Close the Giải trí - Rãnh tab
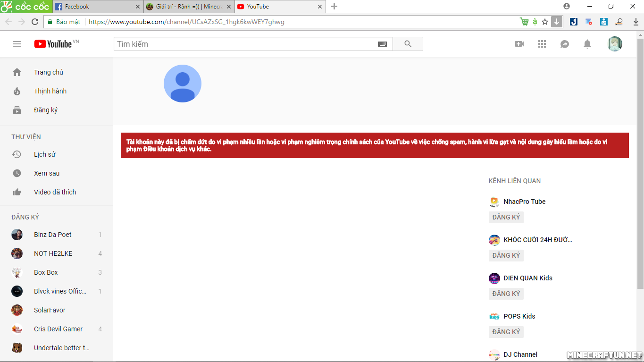The width and height of the screenshot is (644, 362). coord(229,7)
